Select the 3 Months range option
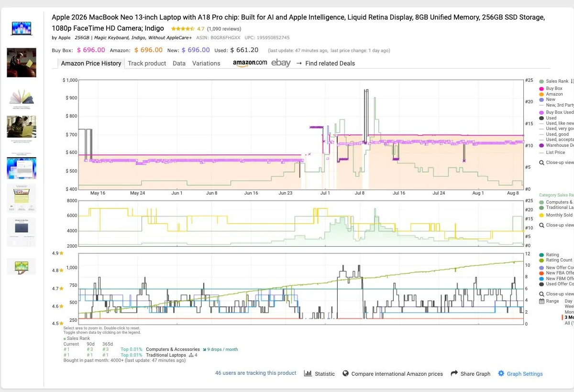 [x=569, y=317]
